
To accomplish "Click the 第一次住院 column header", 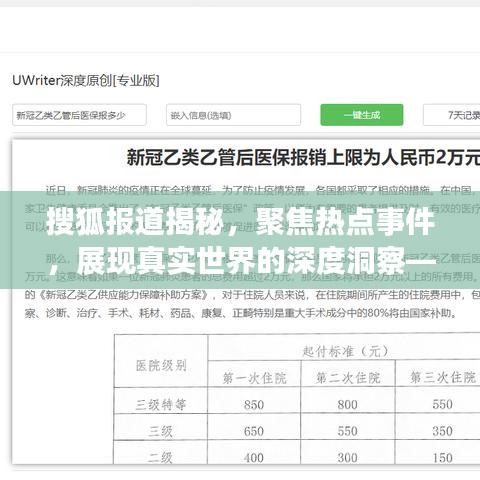I will 254,378.
